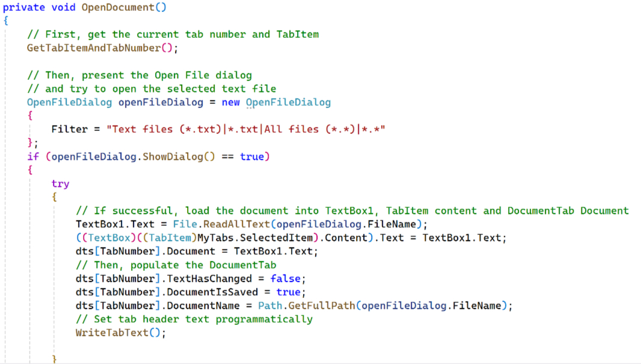The width and height of the screenshot is (641, 364).
Task: Click the TextHasChanged property
Action: (x=209, y=279)
